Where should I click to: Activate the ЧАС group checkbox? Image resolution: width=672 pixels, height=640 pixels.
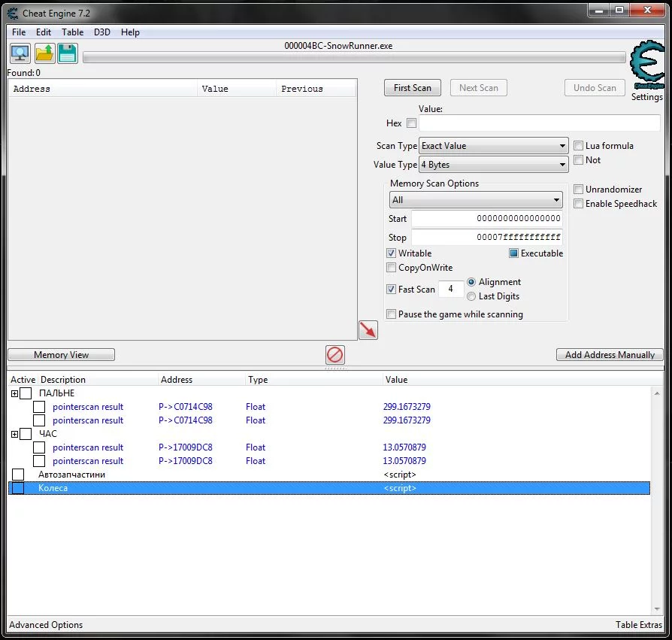click(x=26, y=434)
